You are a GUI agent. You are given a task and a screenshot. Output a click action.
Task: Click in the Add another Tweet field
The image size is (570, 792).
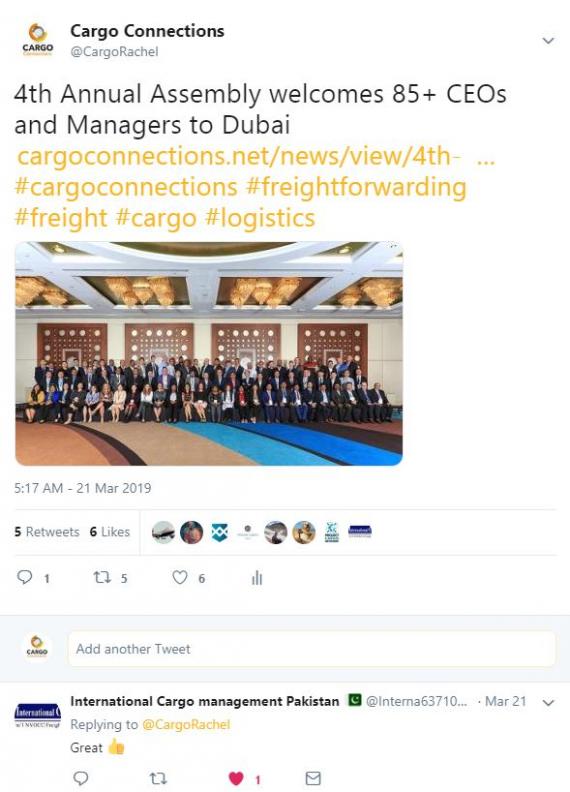[x=311, y=649]
